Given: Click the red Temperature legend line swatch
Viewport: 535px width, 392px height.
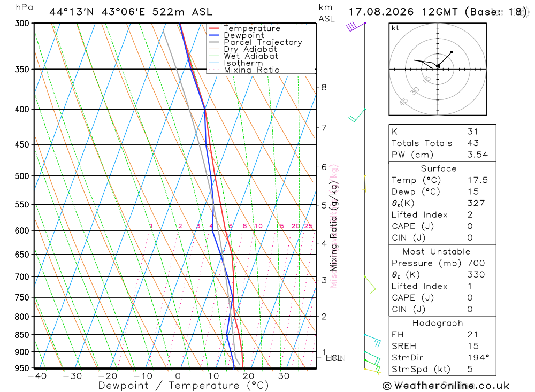Looking at the screenshot, I should pos(214,28).
